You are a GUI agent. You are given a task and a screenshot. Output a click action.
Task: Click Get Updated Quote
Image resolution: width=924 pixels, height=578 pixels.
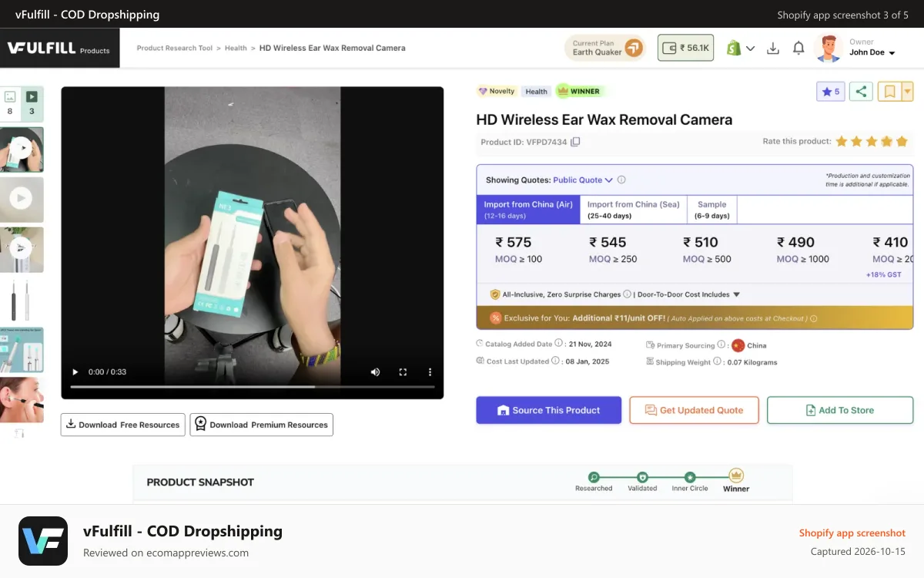694,410
